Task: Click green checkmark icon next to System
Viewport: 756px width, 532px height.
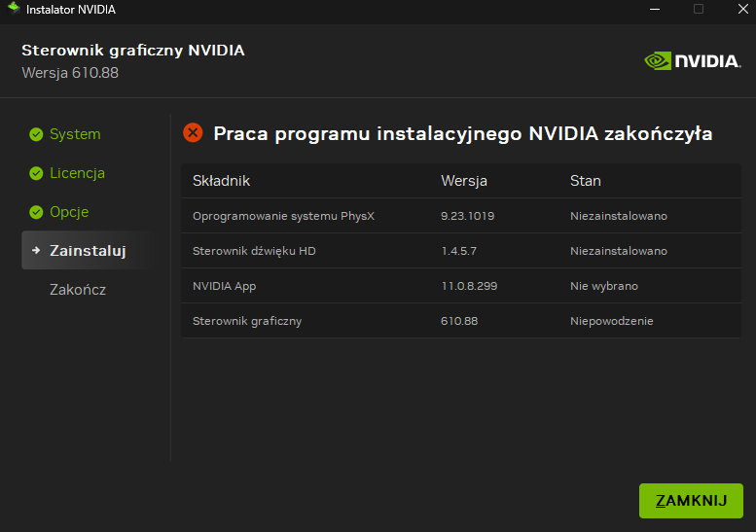Action: point(36,134)
